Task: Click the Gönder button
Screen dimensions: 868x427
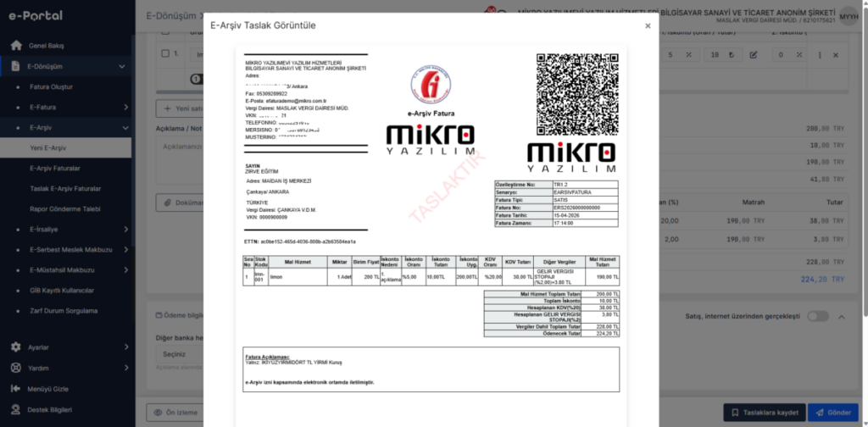Action: click(x=833, y=413)
